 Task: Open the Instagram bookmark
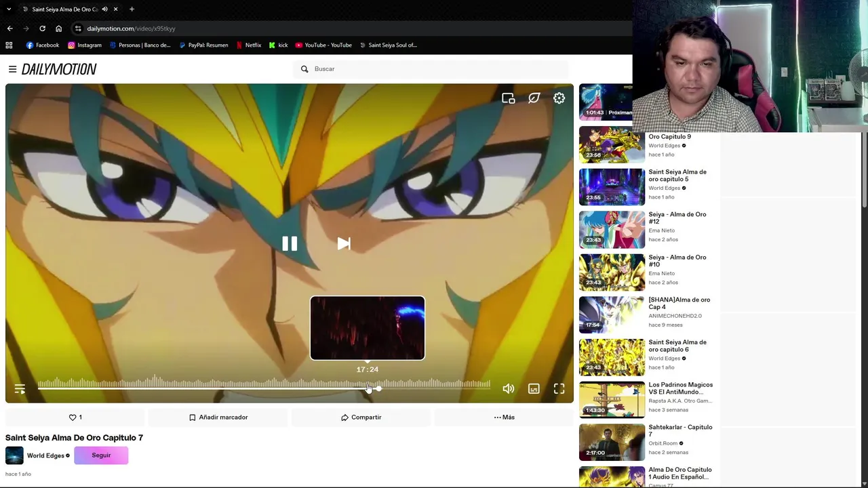[85, 45]
